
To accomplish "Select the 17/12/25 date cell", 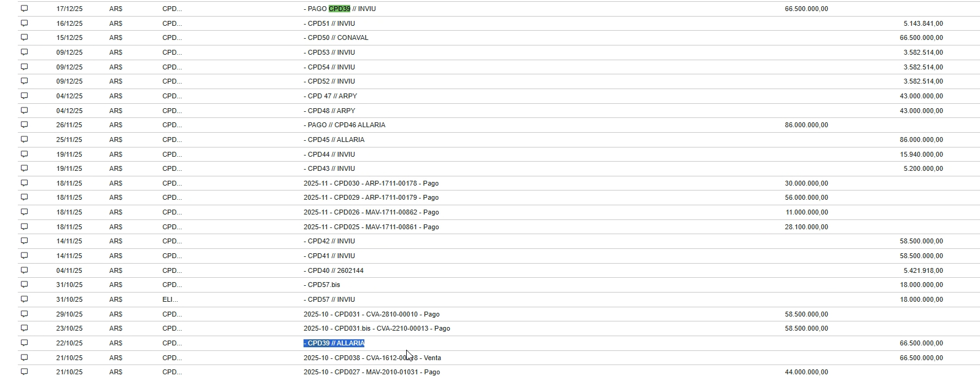I will (x=69, y=9).
